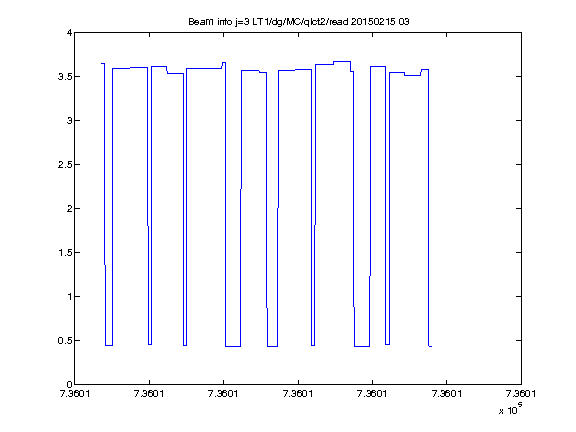Image resolution: width=576 pixels, height=432 pixels.
Task: Click the y-axis tick label "4"
Action: pyautogui.click(x=69, y=33)
